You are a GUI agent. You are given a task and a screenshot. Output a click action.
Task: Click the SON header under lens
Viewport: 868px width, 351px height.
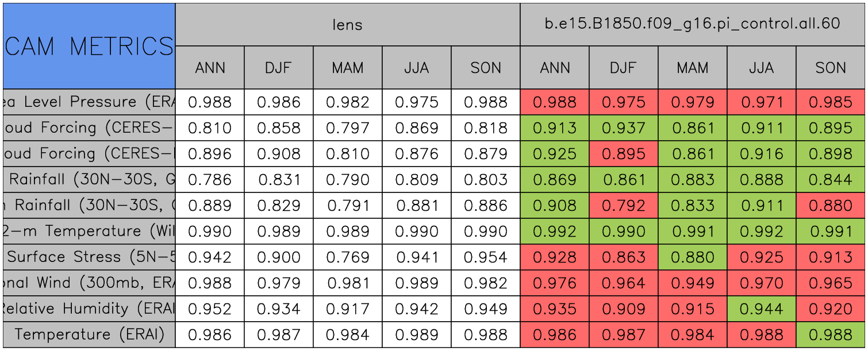(486, 68)
